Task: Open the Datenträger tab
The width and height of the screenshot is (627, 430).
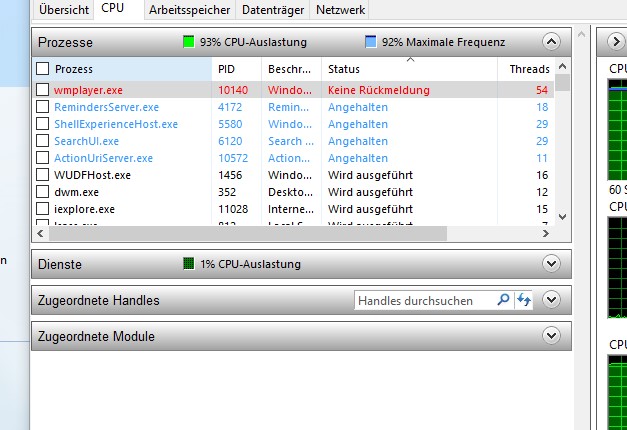Action: (273, 10)
